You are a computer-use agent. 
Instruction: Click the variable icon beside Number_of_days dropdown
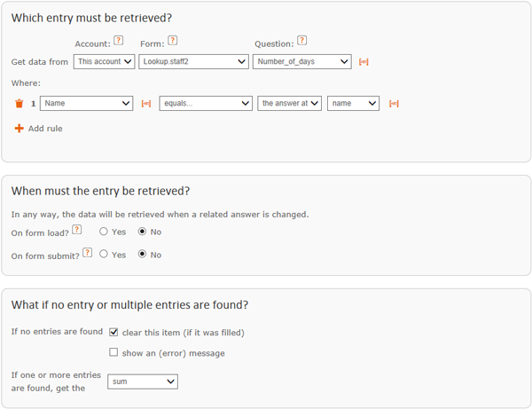364,62
